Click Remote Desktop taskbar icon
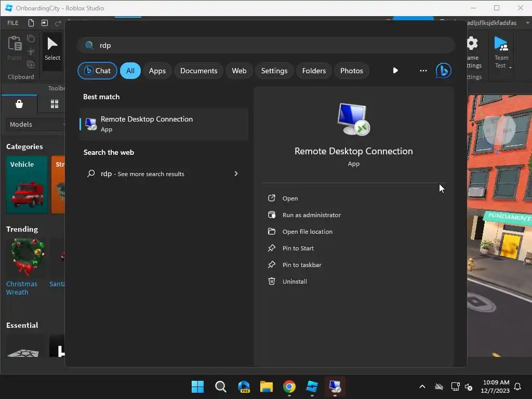 [335, 387]
